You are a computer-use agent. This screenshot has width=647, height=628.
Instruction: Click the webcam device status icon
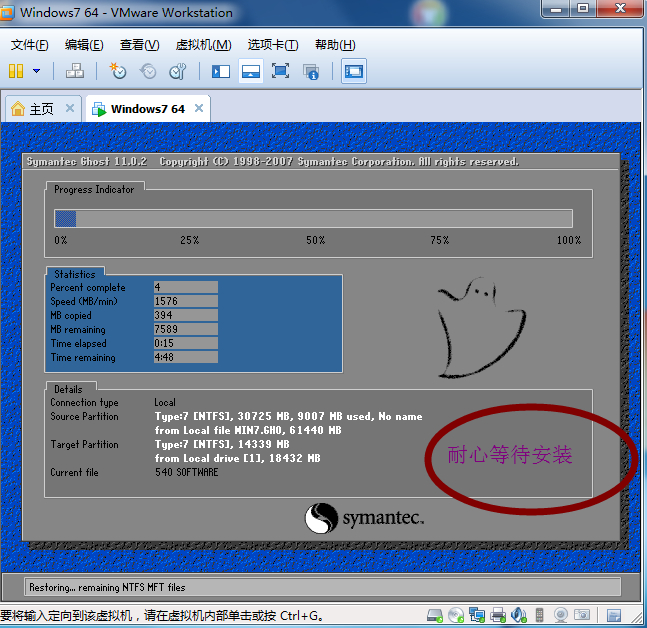click(561, 615)
